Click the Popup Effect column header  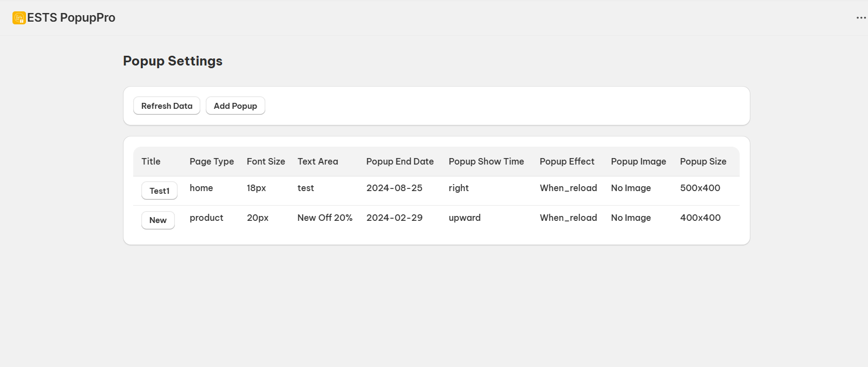coord(567,161)
